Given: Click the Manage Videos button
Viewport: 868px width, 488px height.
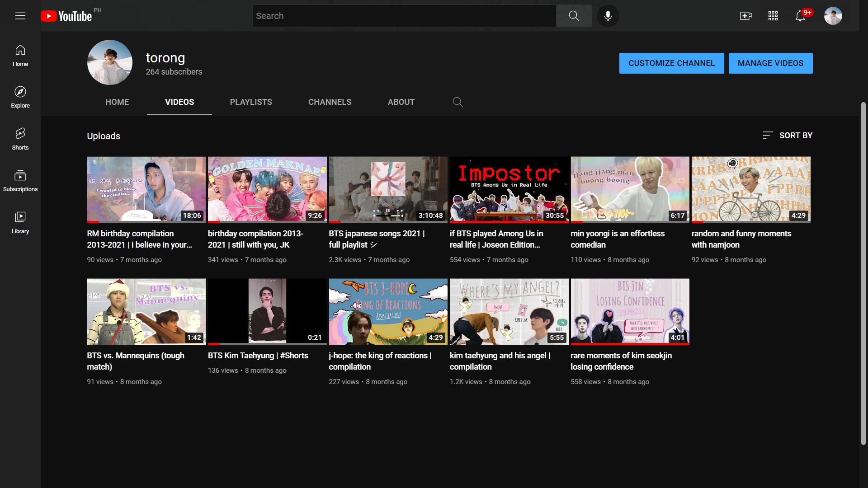Looking at the screenshot, I should pos(770,63).
